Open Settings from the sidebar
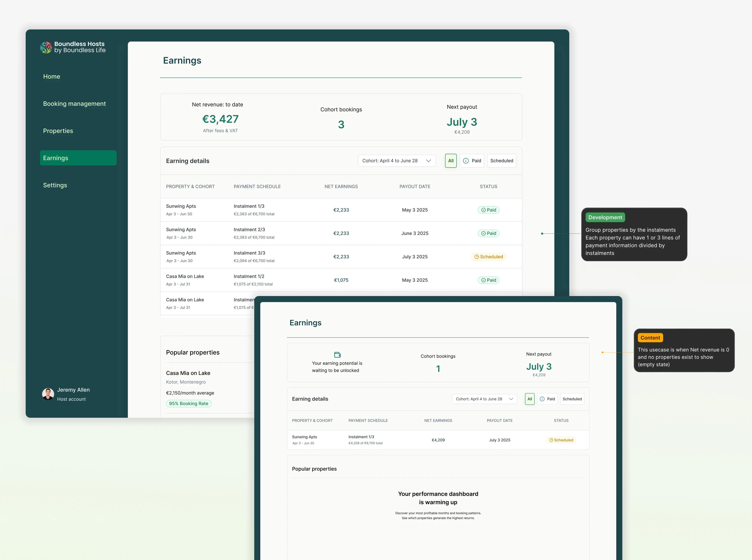Viewport: 752px width, 560px height. point(55,185)
